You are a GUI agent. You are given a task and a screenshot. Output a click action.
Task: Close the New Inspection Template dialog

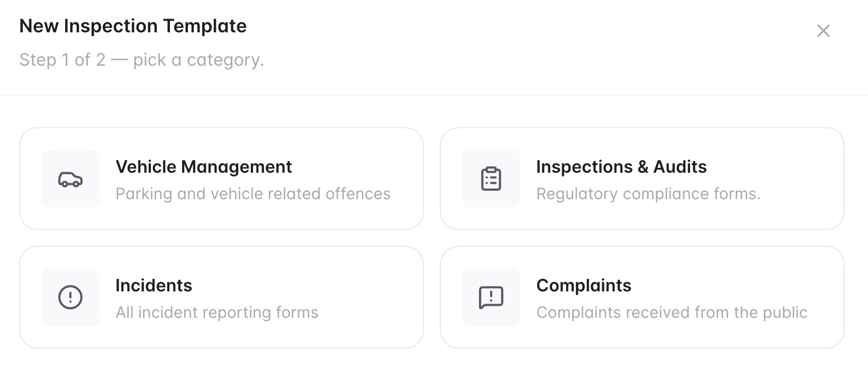tap(824, 31)
